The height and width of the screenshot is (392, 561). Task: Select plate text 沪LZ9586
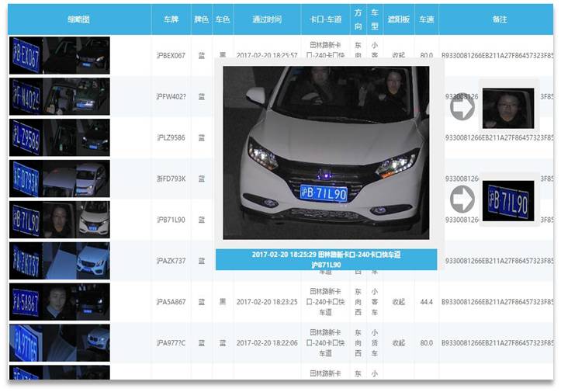pos(171,137)
